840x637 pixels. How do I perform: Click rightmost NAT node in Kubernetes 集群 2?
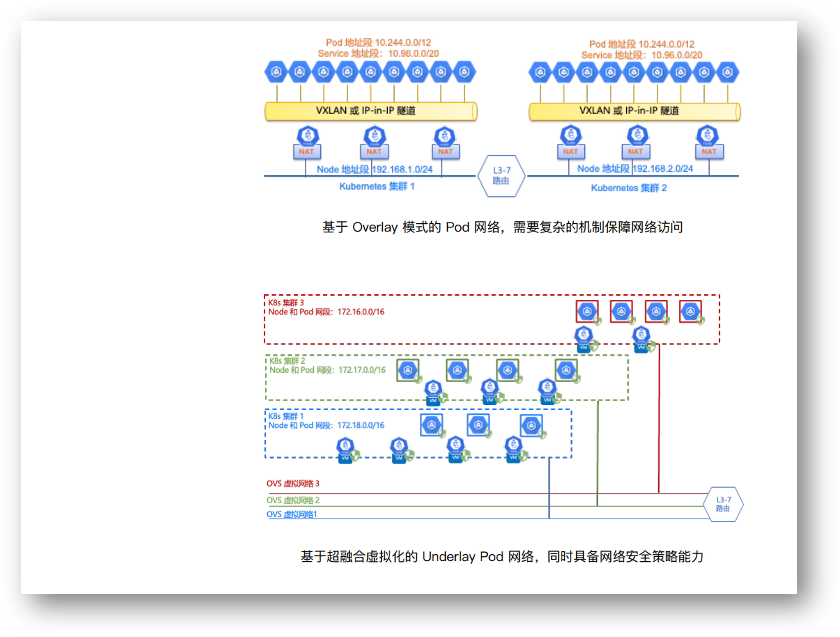[x=709, y=142]
